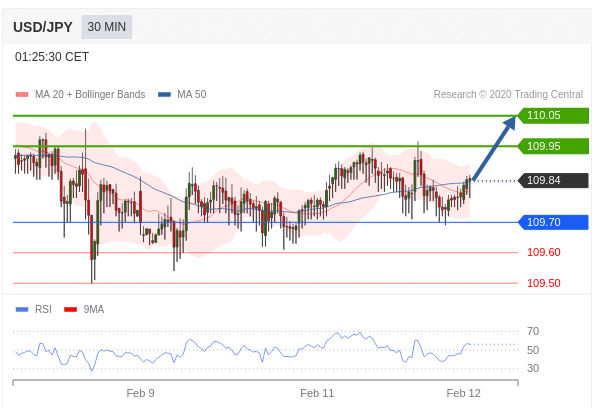598x413 pixels.
Task: Click the MA 20 + Bollinger Bands legend swatch
Action: pyautogui.click(x=22, y=95)
